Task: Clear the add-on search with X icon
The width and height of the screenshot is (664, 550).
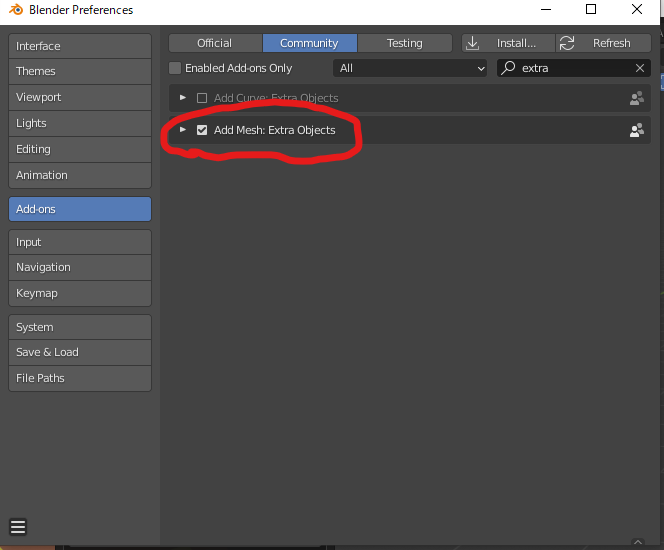Action: [640, 68]
